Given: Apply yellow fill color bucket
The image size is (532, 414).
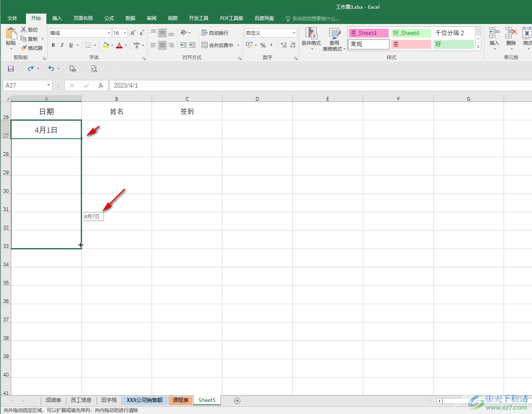Looking at the screenshot, I should pos(106,45).
